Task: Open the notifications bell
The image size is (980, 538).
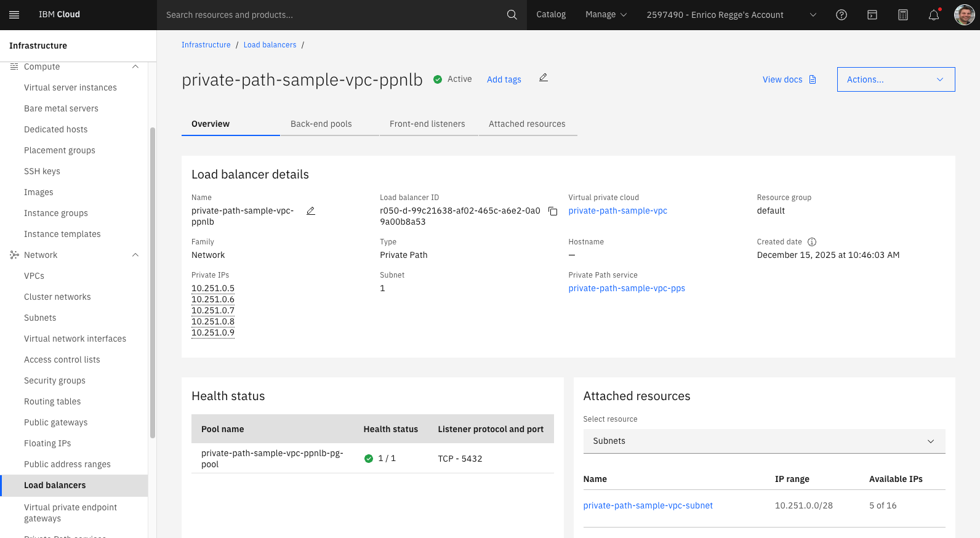Action: 933,15
